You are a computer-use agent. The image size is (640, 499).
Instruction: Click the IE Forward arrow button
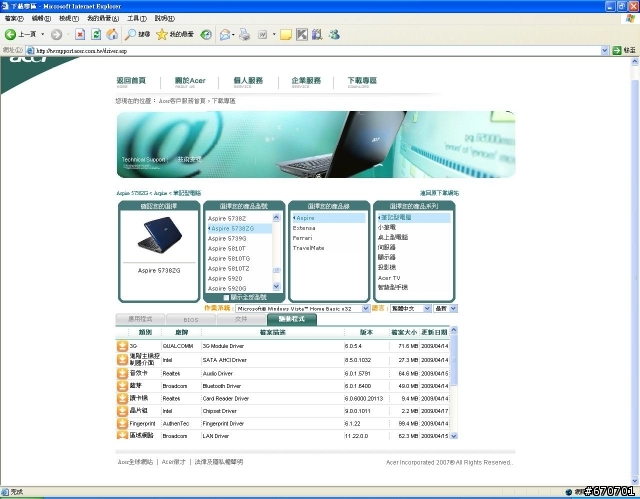[x=56, y=35]
